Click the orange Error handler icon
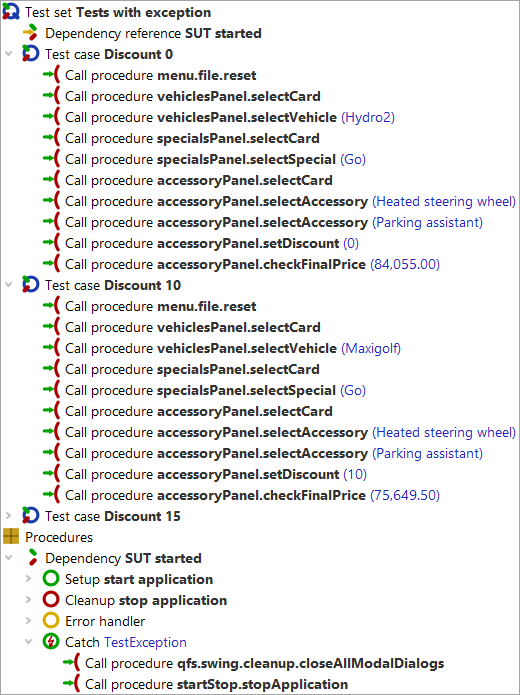Viewport: 520px width, 695px height. (x=51, y=621)
